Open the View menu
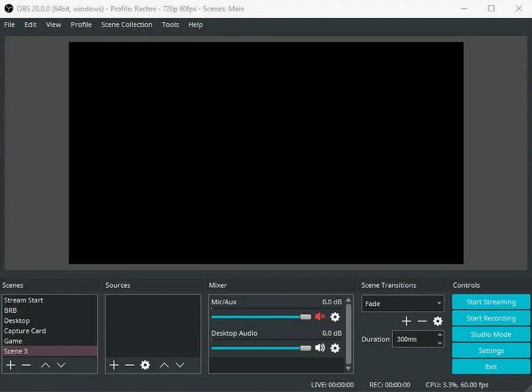The width and height of the screenshot is (532, 392). [54, 25]
